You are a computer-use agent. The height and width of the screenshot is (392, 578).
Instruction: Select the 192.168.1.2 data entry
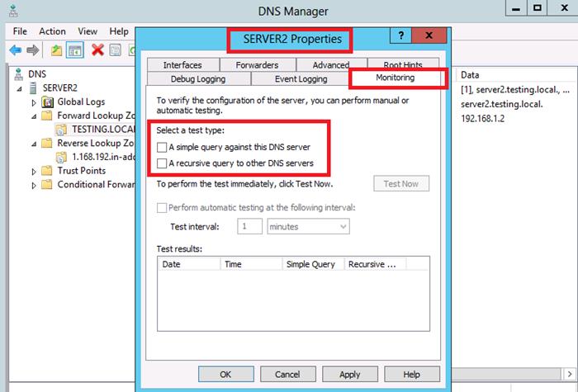[482, 119]
